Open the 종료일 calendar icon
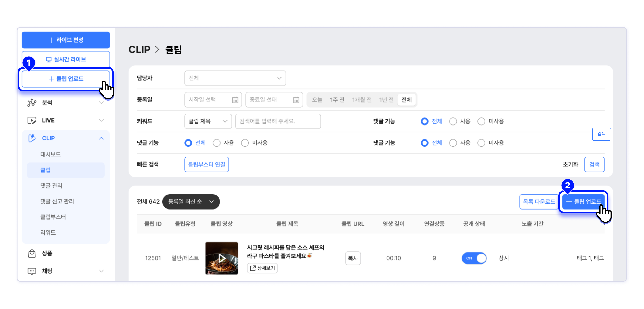The width and height of the screenshot is (644, 309). [296, 100]
